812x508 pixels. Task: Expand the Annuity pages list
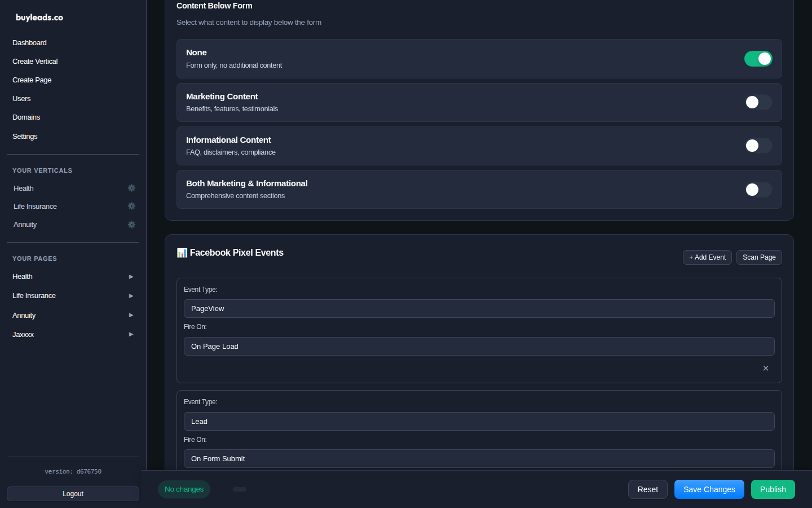(x=131, y=315)
